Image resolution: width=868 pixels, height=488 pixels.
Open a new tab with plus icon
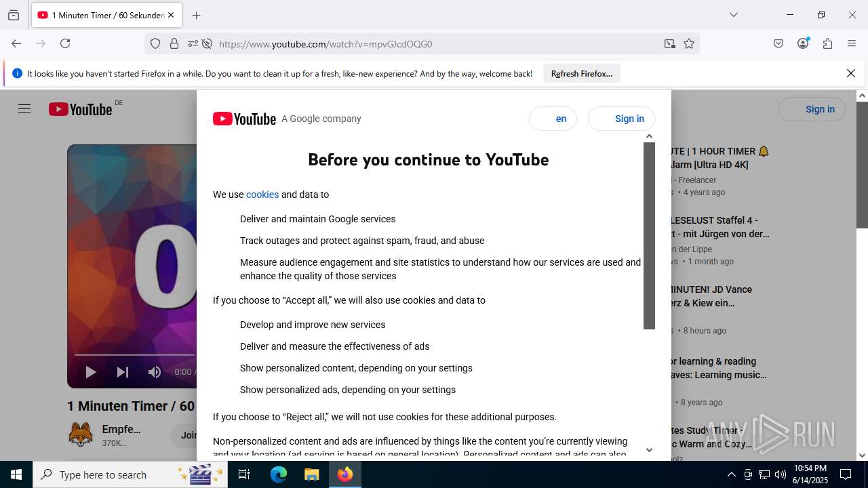tap(197, 15)
